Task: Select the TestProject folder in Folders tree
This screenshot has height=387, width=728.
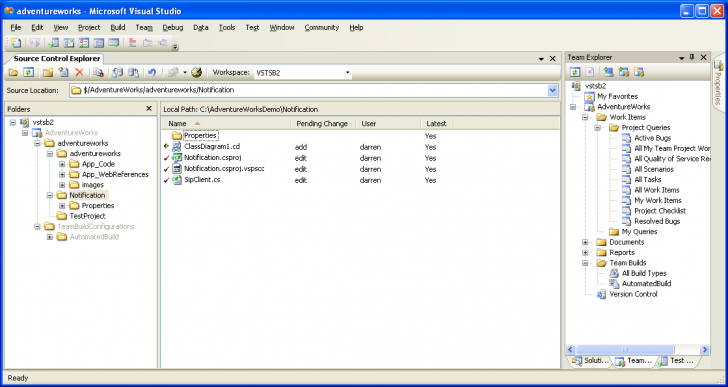Action: 87,216
